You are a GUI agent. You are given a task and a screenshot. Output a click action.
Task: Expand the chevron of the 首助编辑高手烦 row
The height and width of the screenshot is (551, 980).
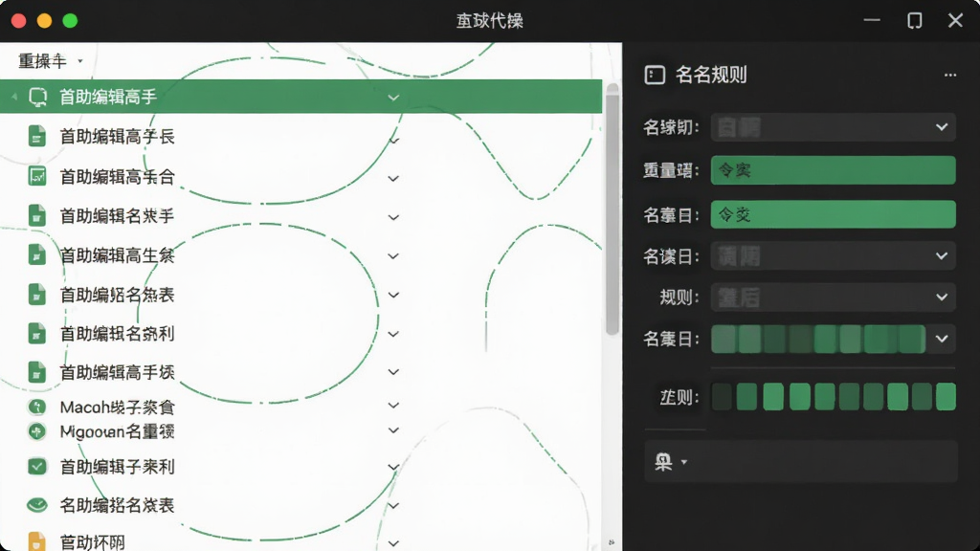393,372
